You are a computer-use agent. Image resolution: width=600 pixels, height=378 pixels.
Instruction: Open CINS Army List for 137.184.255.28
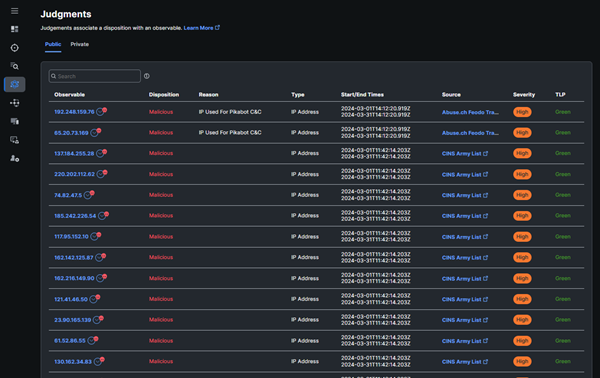coord(465,153)
